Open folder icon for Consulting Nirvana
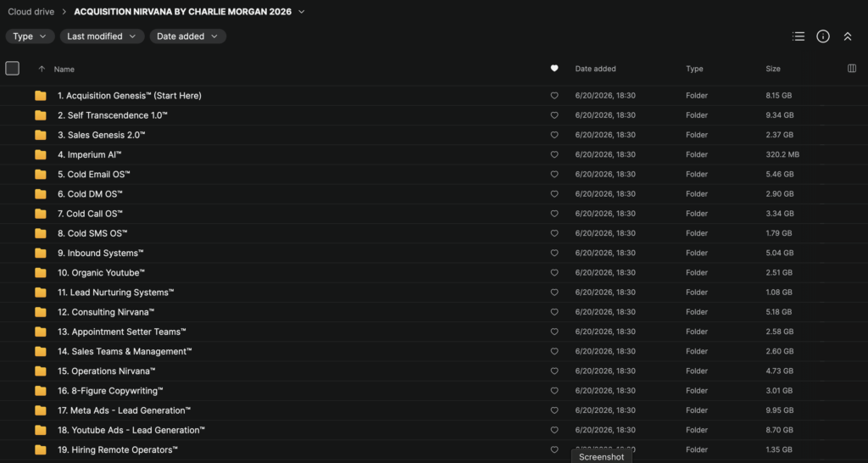Image resolution: width=868 pixels, height=463 pixels. click(x=41, y=312)
